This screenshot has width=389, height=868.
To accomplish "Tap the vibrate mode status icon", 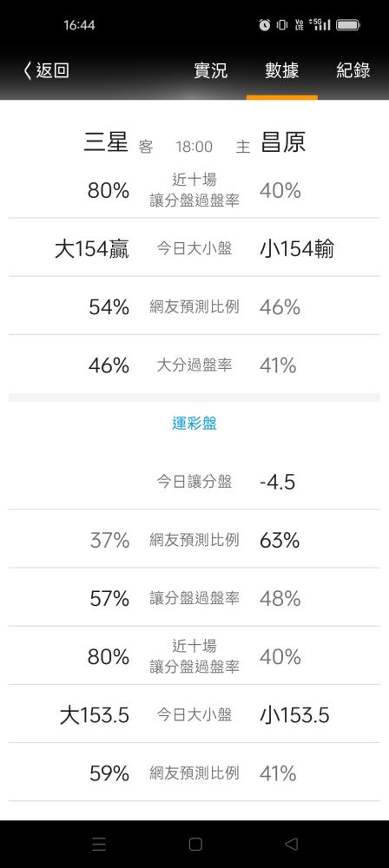I will [x=281, y=25].
